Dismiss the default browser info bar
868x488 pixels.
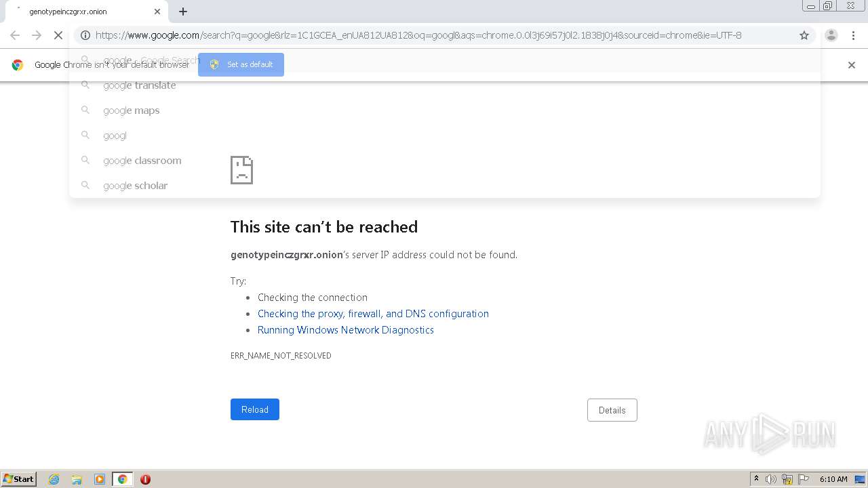click(x=852, y=65)
